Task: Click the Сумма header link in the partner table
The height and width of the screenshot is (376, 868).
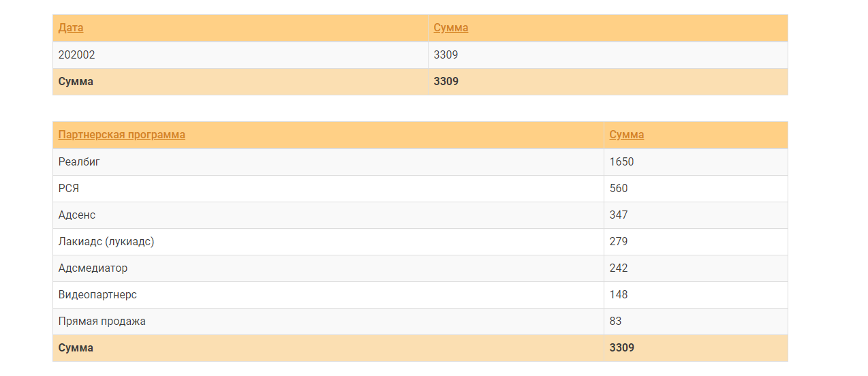Action: point(626,134)
